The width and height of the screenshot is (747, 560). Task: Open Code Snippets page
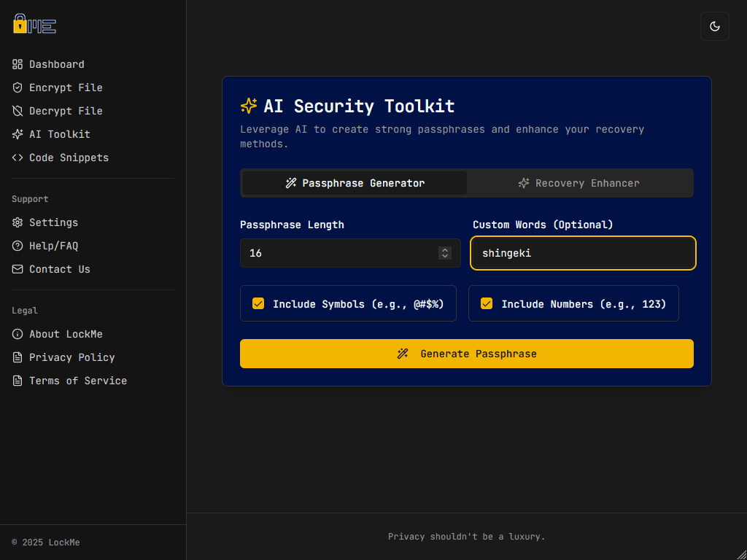[61, 157]
